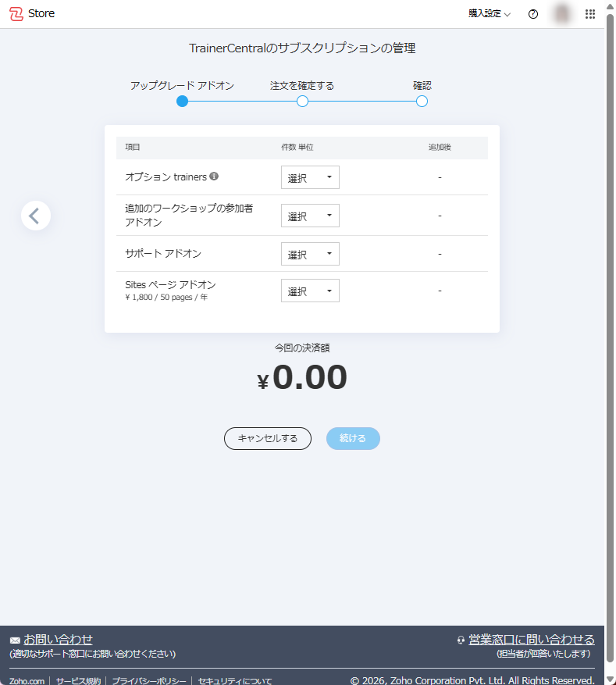Click the Zoho Store logo icon
This screenshot has height=685, width=616.
(x=16, y=14)
